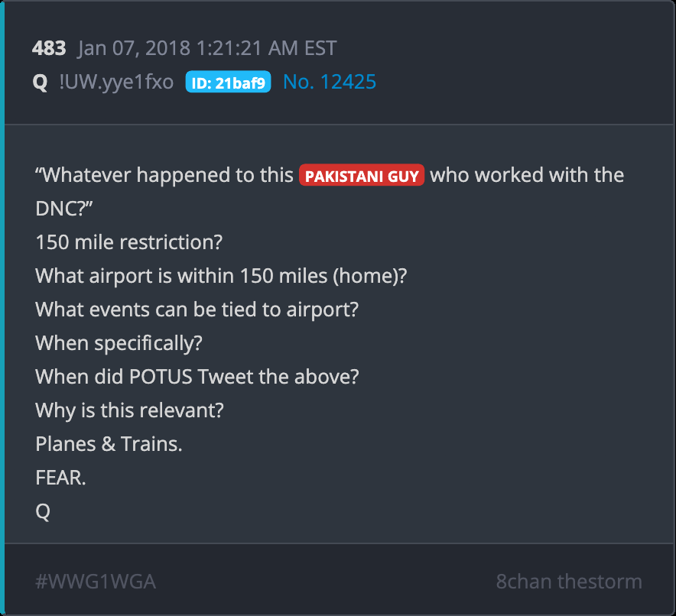Select the !UW.yye1fxo tripcode text
This screenshot has height=616, width=676.
pyautogui.click(x=116, y=82)
